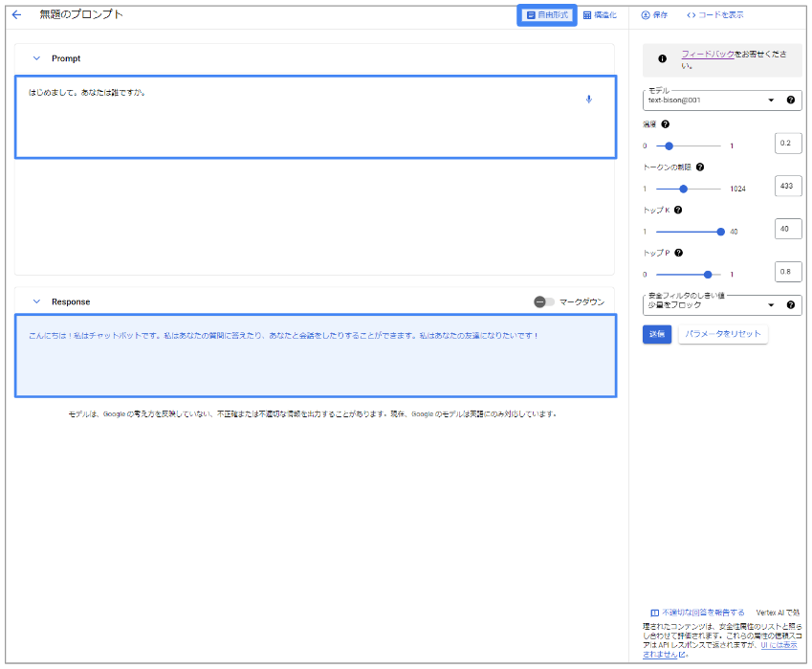Save the prompt with 保存
Screen dimensions: 812x669
point(654,15)
